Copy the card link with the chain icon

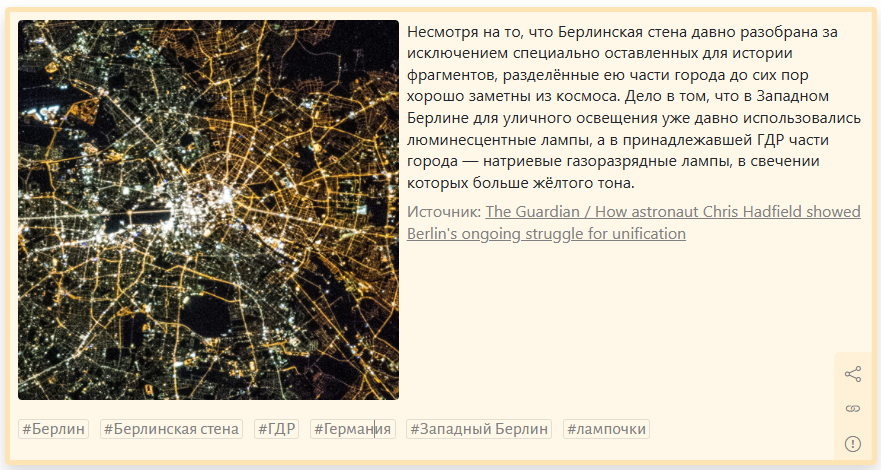(x=852, y=408)
